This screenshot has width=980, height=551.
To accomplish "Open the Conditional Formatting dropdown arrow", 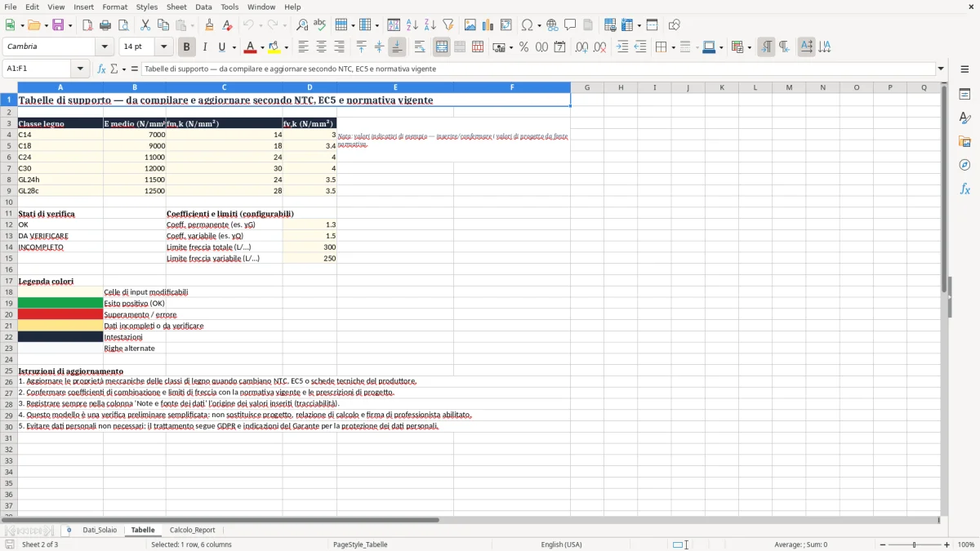I will [749, 47].
